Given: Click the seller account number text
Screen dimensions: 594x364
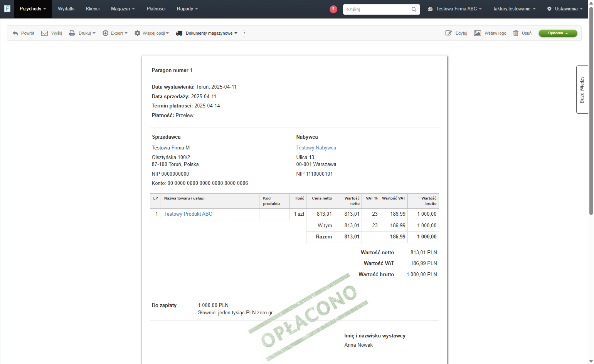Looking at the screenshot, I should 200,183.
